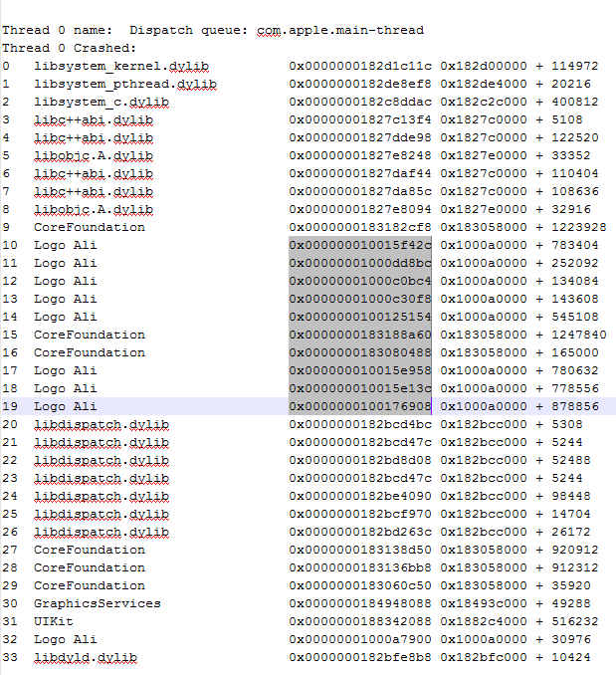Click base address 0x1882c4000
Viewport: 616px width, 675px height.
pyautogui.click(x=484, y=621)
